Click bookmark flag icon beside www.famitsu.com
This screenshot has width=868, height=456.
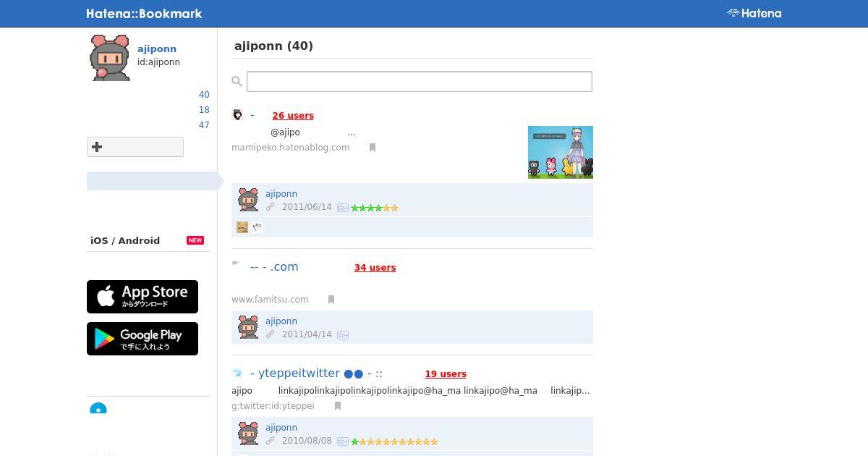tap(331, 300)
